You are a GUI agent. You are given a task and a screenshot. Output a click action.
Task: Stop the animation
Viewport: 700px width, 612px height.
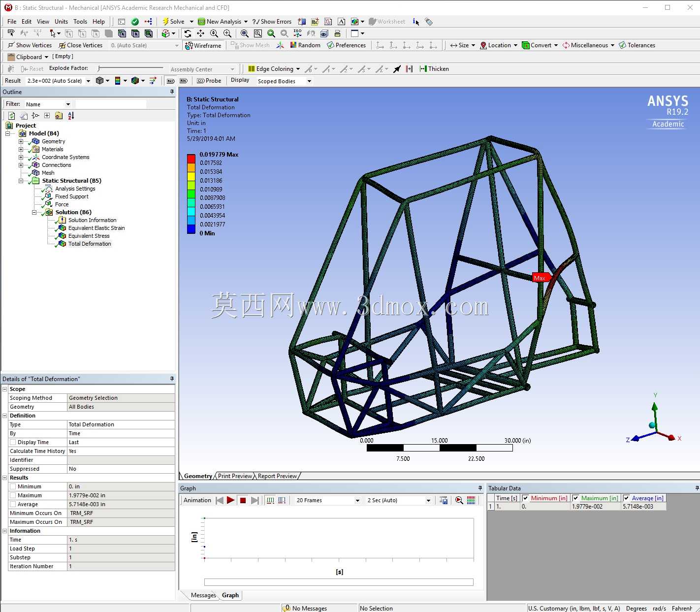coord(243,500)
